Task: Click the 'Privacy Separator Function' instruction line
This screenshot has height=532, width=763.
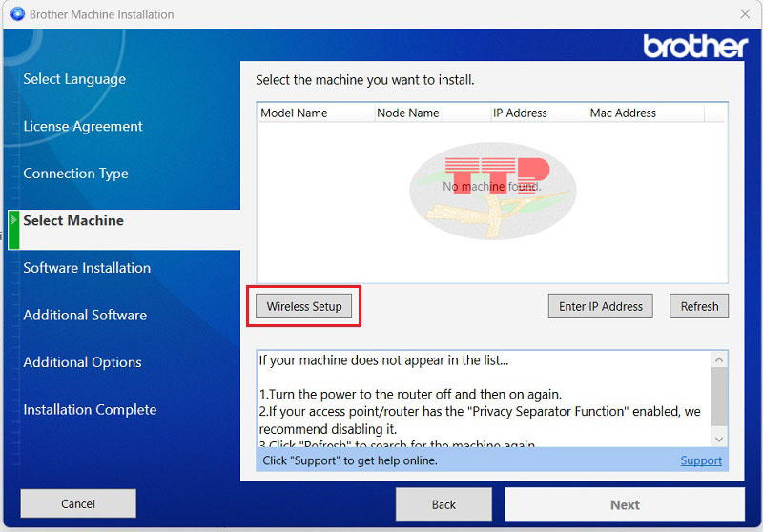Action: (x=480, y=420)
